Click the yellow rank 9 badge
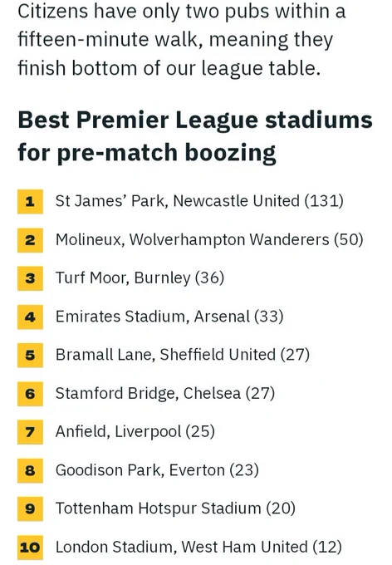This screenshot has height=565, width=392. (30, 508)
